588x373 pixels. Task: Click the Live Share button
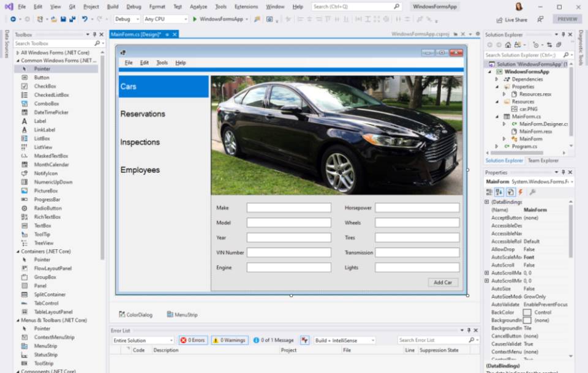tap(512, 20)
